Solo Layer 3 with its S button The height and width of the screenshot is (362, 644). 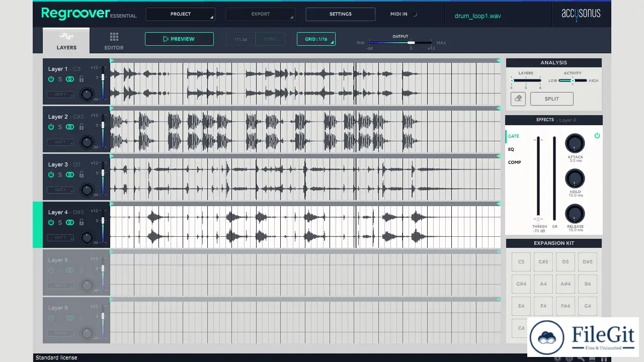tap(60, 174)
